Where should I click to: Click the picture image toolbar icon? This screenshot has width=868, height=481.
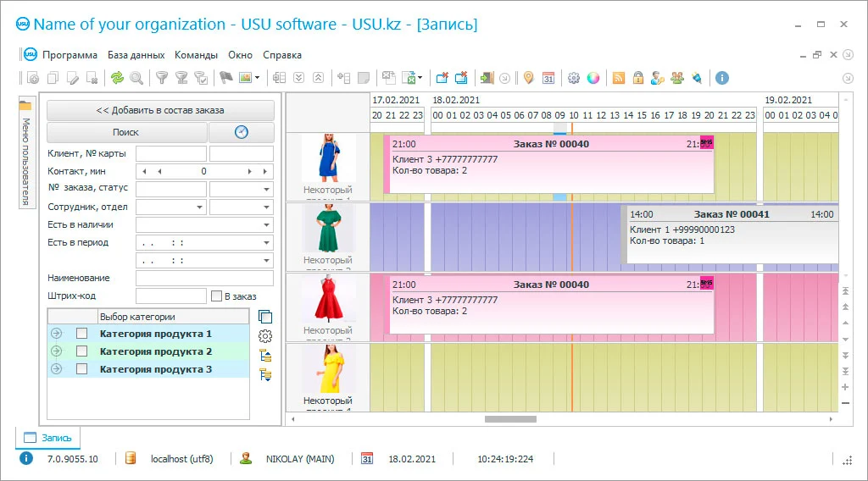click(x=245, y=78)
